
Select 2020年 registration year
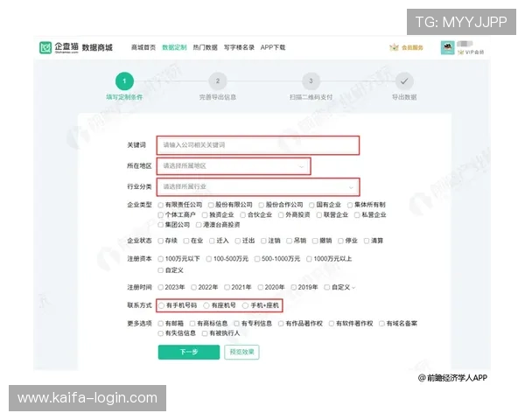click(x=261, y=287)
